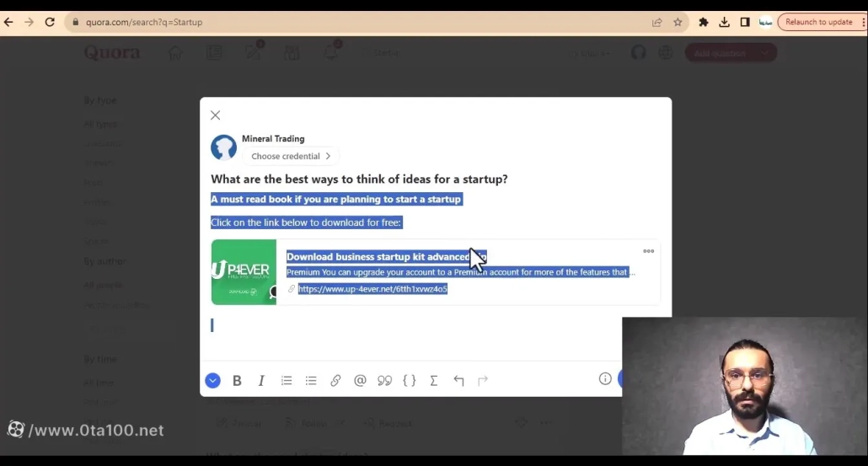Insert a block quote
Viewport: 868px width, 466px height.
pos(384,381)
